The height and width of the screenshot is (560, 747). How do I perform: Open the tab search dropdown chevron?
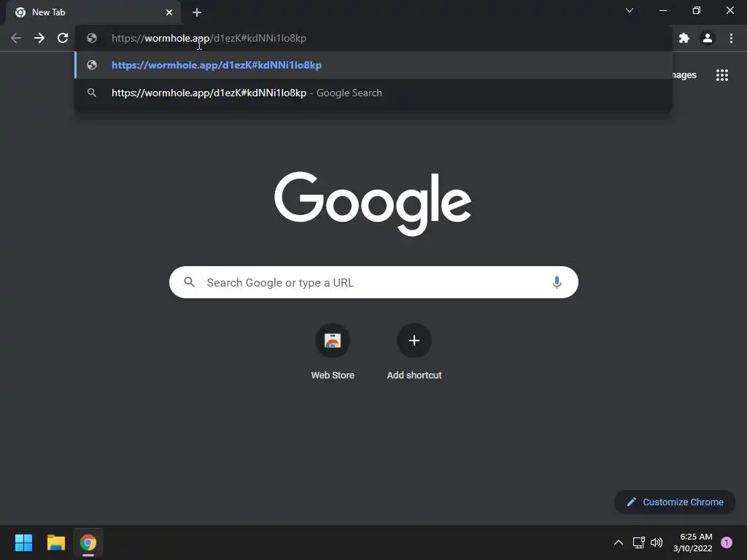point(630,10)
